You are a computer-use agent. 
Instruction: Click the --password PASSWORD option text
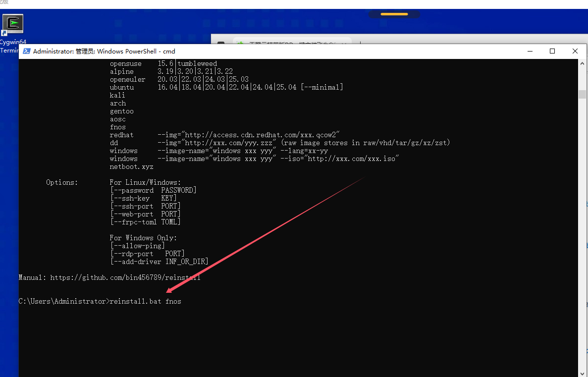coord(153,190)
